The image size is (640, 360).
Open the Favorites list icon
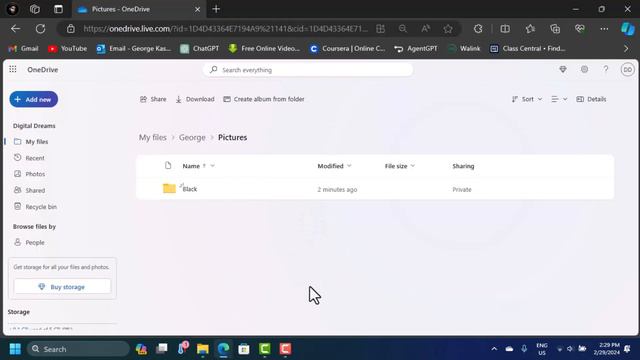click(530, 29)
